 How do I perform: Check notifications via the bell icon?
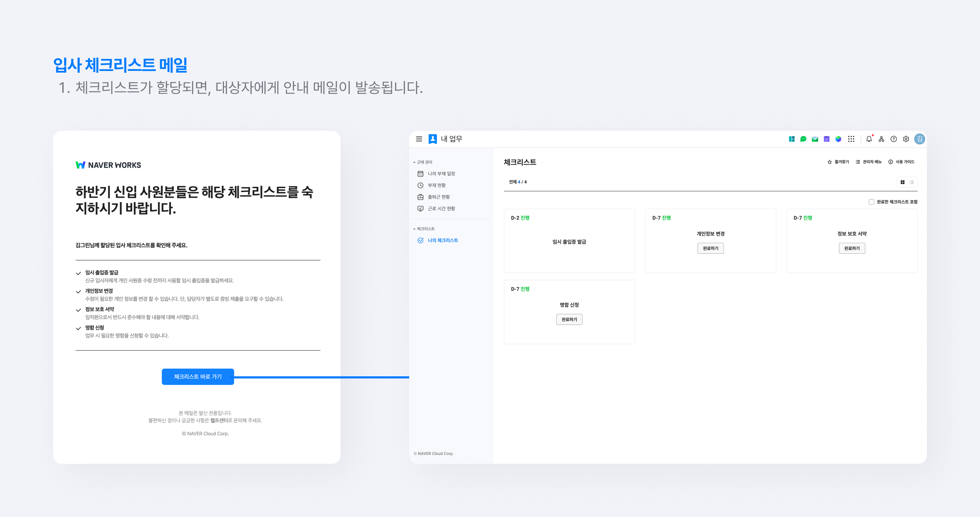(869, 139)
